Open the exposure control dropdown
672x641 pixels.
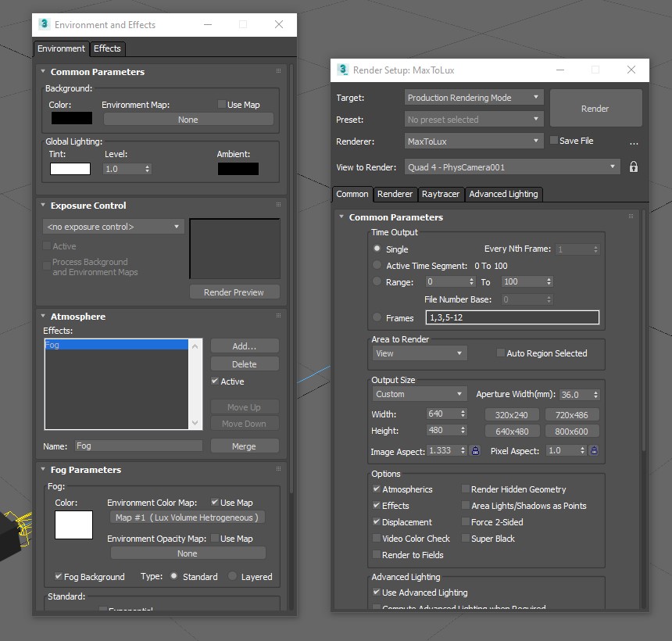113,227
